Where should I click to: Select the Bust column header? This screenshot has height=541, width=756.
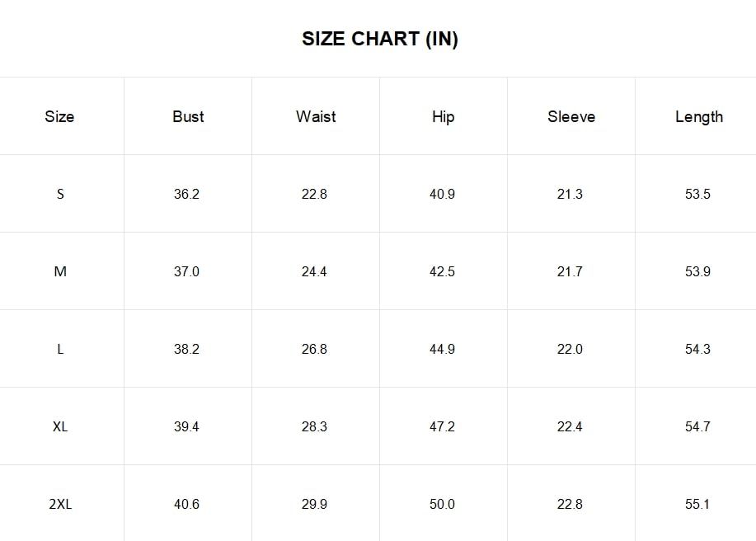(188, 116)
